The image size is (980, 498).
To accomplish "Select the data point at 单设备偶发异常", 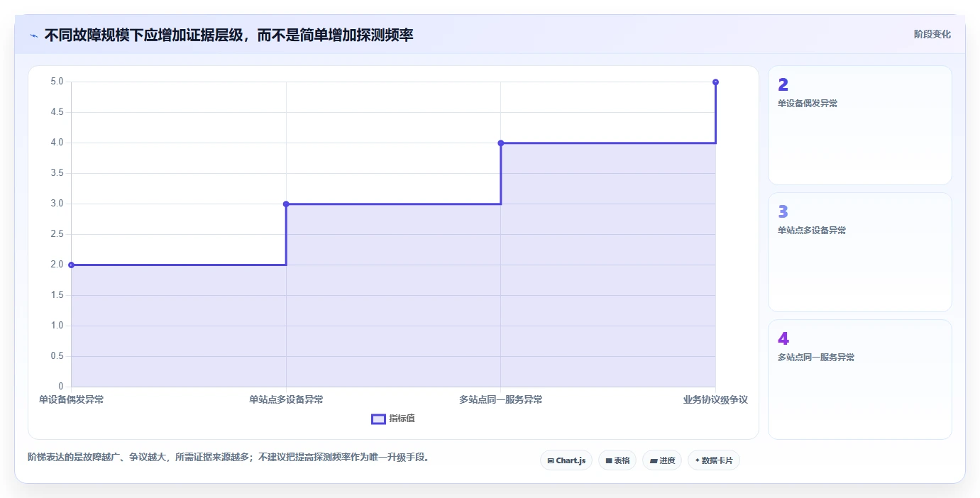I will click(71, 265).
